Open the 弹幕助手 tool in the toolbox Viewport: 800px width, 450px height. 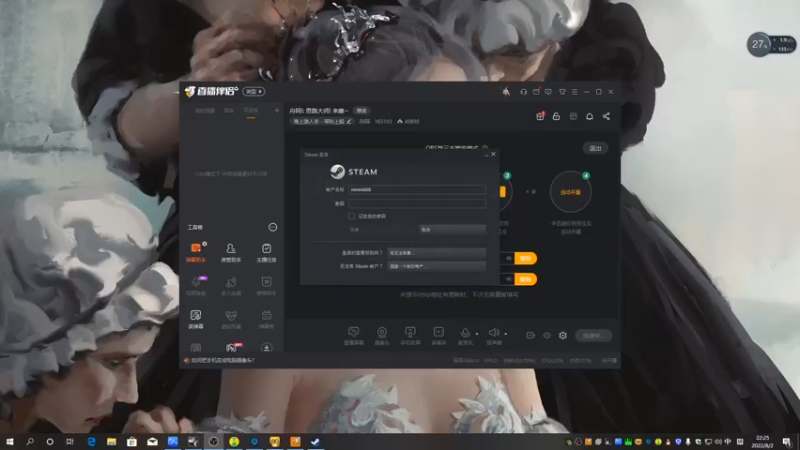pyautogui.click(x=196, y=252)
